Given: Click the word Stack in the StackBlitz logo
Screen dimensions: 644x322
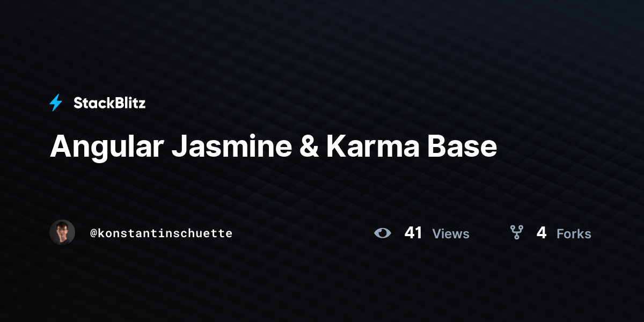Looking at the screenshot, I should point(93,103).
